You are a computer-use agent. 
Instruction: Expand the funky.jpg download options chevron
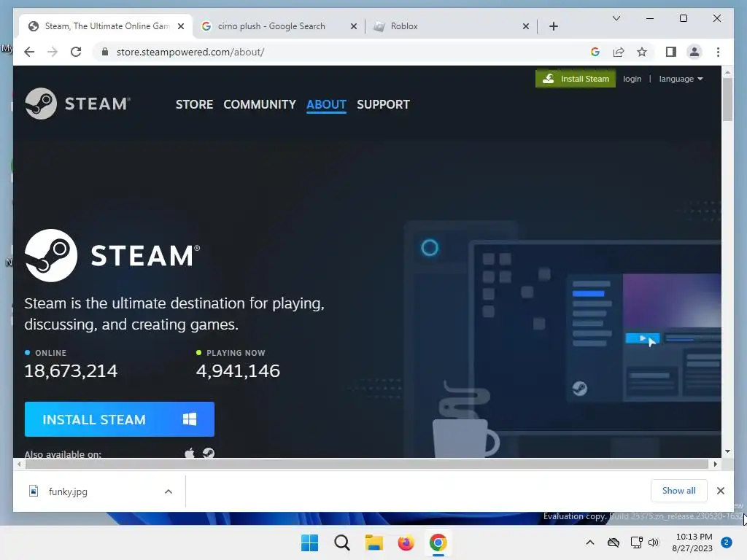click(x=169, y=491)
